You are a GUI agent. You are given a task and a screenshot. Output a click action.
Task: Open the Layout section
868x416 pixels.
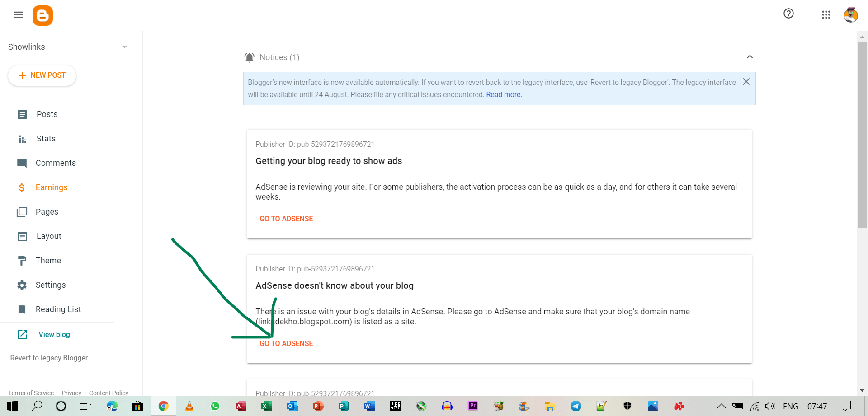pos(49,236)
